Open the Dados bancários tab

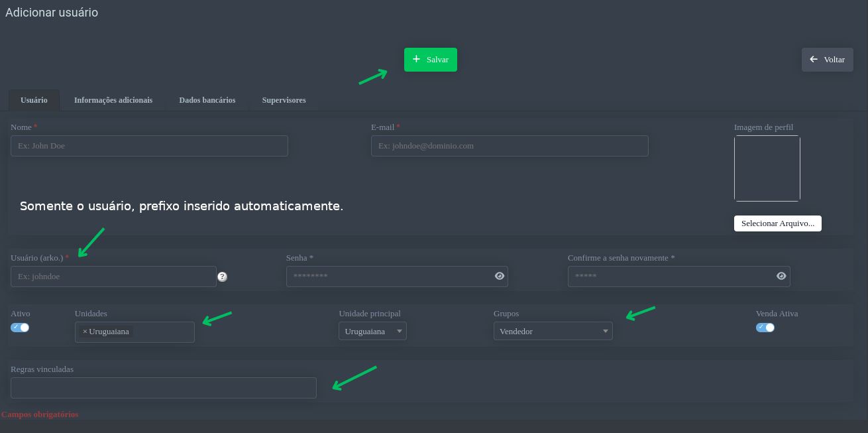click(x=207, y=100)
